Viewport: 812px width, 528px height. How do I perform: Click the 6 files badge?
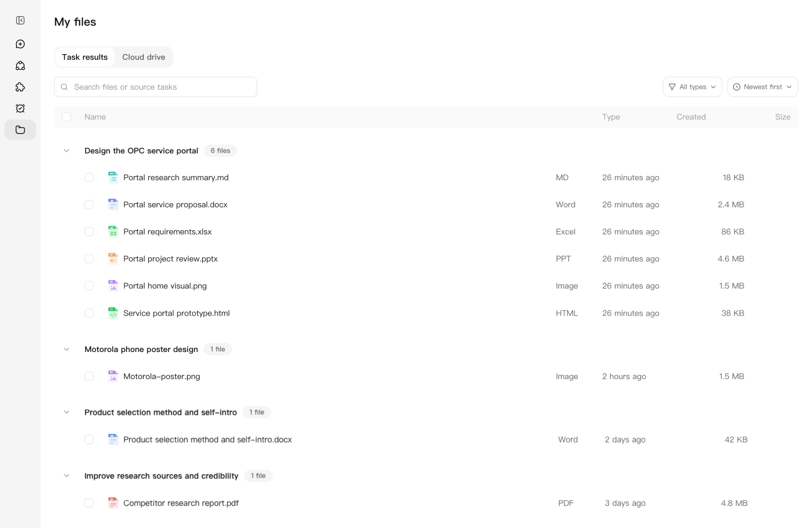[220, 151]
